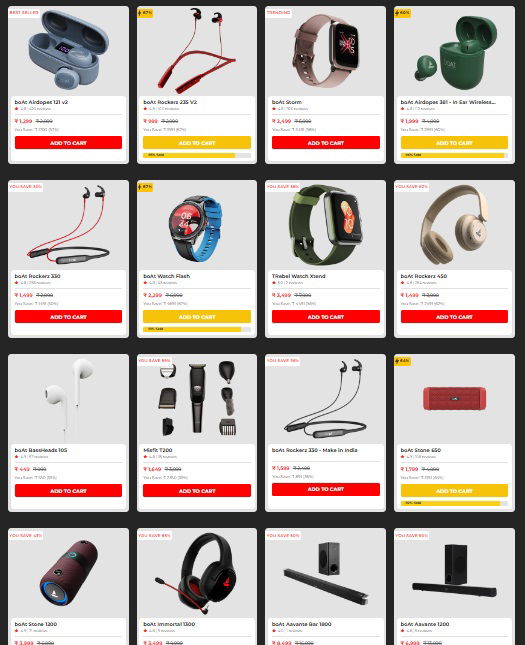Viewport: 525px width, 645px height.
Task: Open boAt BassHeads 105 white earphones image
Action: [69, 399]
